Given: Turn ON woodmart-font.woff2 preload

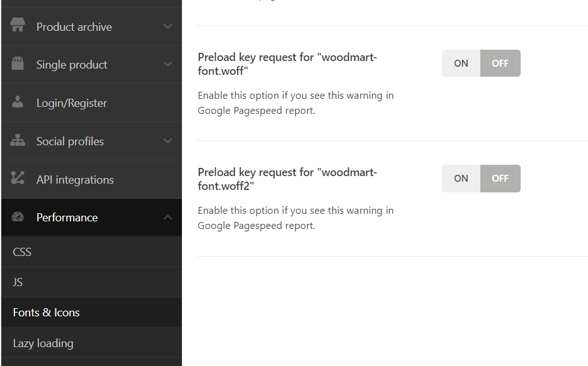Looking at the screenshot, I should pyautogui.click(x=461, y=179).
